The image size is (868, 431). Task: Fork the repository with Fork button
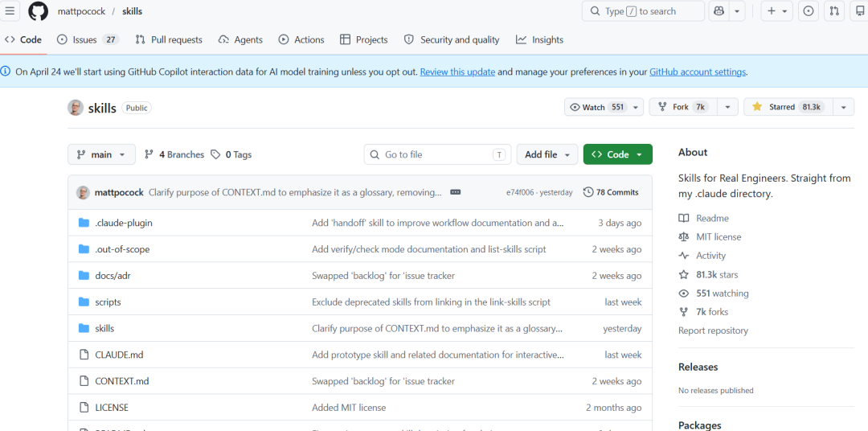[683, 108]
